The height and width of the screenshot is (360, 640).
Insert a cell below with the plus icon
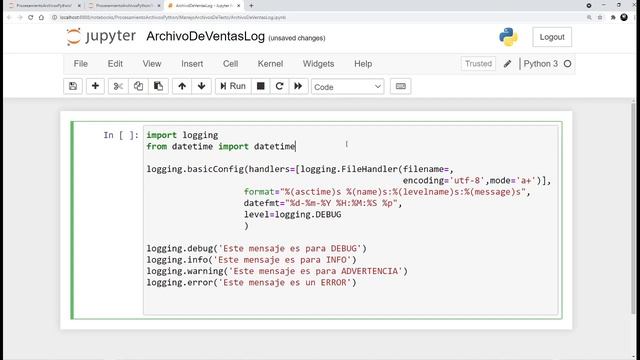[95, 86]
